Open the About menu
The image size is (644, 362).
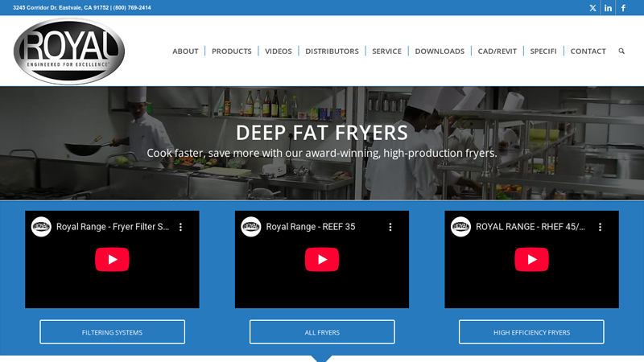tap(185, 51)
